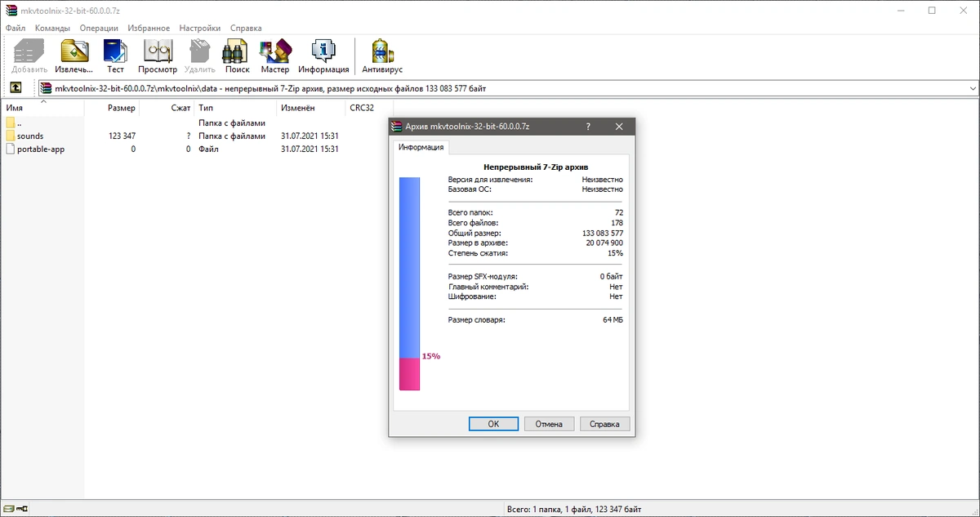The width and height of the screenshot is (980, 517).
Task: Select the 'sounds' folder name
Action: [x=30, y=136]
